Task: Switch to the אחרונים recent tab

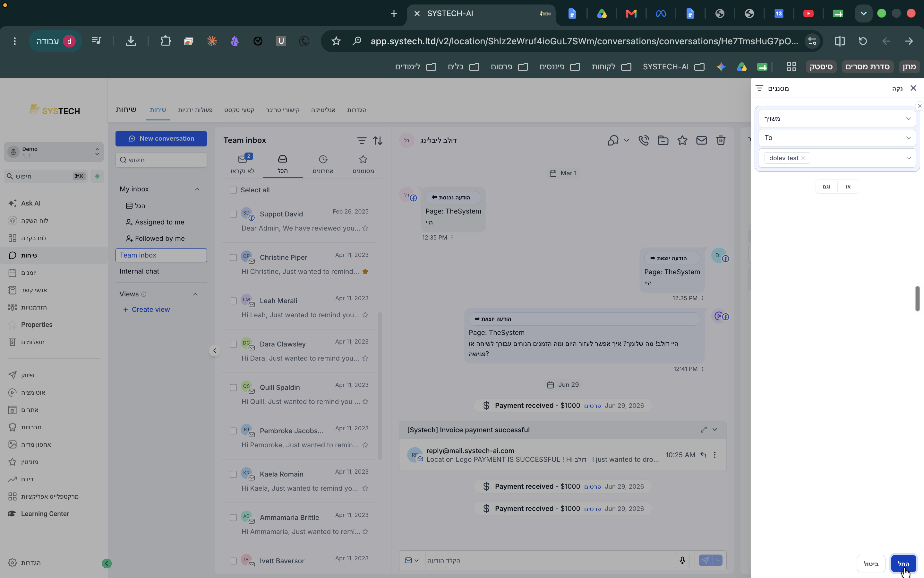Action: click(x=323, y=164)
